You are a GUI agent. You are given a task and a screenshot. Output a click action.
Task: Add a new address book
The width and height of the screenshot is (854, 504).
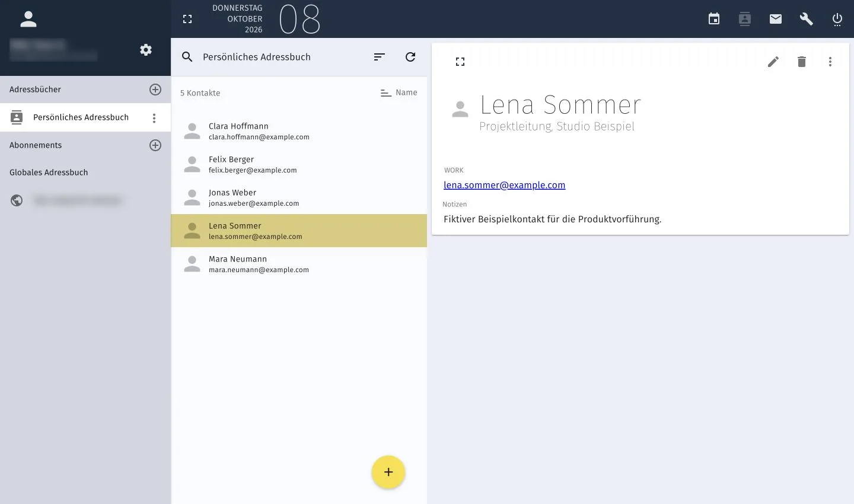pyautogui.click(x=155, y=90)
